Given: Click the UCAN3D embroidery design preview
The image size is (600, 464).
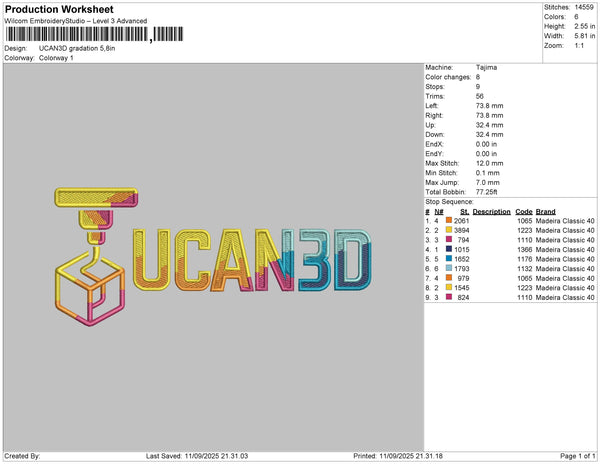Looking at the screenshot, I should [x=213, y=257].
